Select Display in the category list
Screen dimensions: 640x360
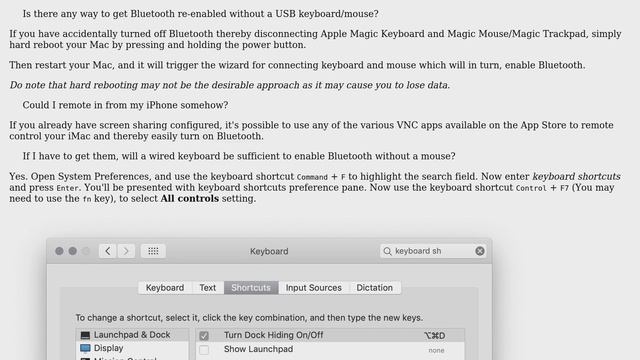(x=132, y=348)
